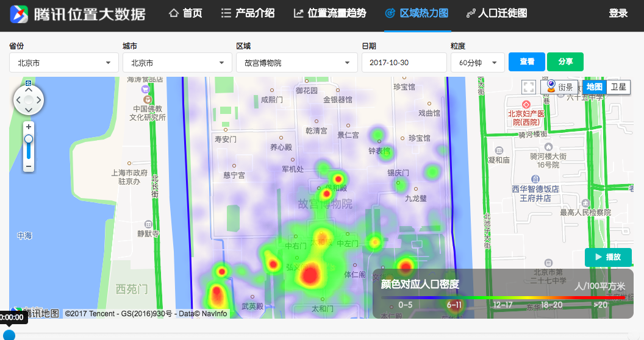Pan map down with the compass arrow
The width and height of the screenshot is (644, 340).
tap(28, 110)
